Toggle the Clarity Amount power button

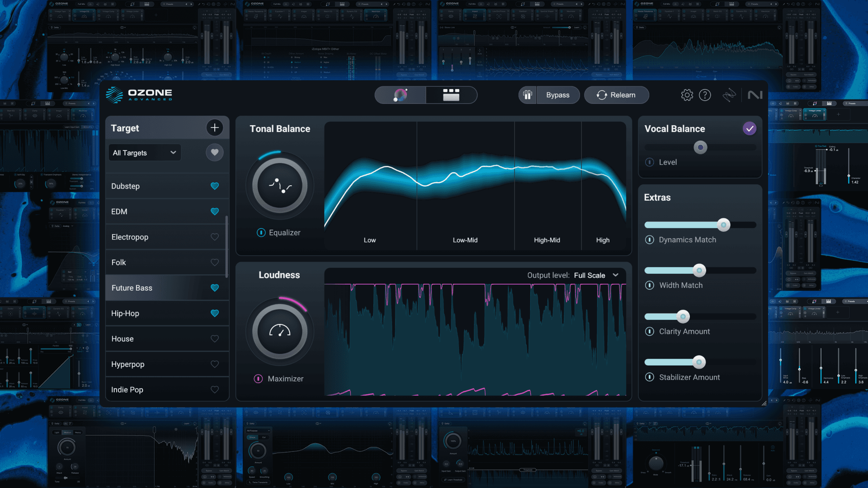pos(650,332)
